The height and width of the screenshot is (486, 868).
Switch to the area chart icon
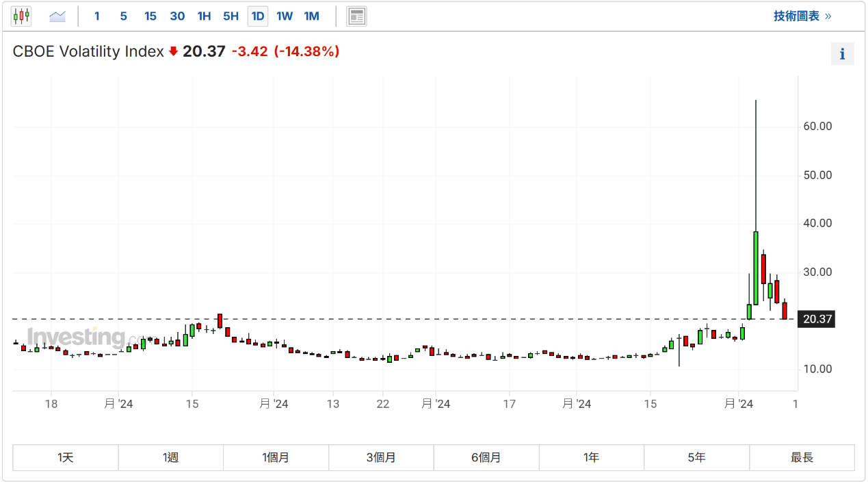point(57,16)
